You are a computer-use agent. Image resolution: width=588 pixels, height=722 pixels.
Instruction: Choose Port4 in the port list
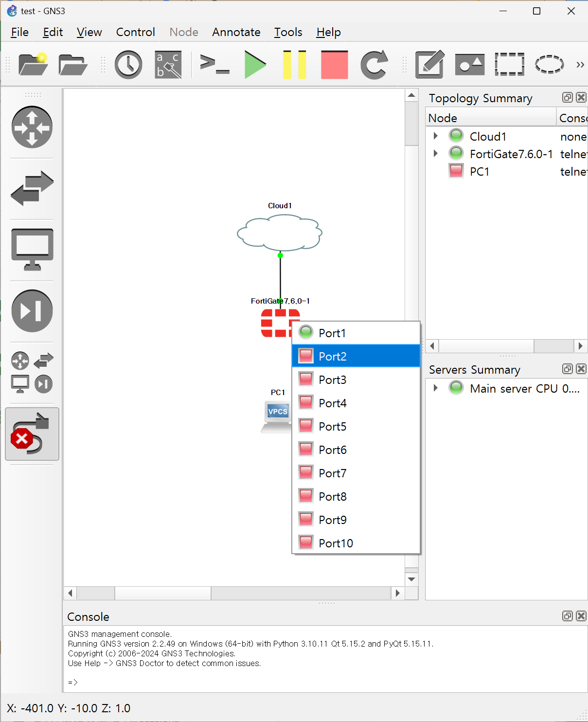[x=356, y=403]
